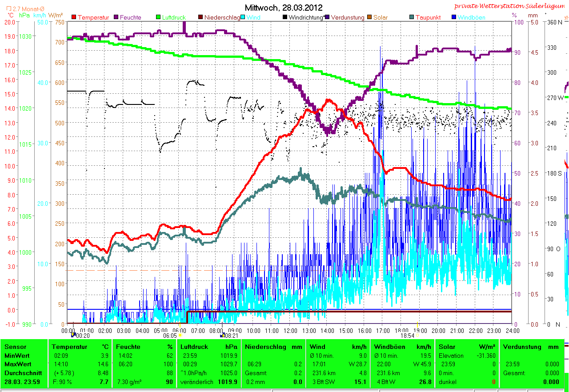Image resolution: width=569 pixels, height=392 pixels.
Task: Click the orange Solar legend square
Action: click(x=369, y=17)
